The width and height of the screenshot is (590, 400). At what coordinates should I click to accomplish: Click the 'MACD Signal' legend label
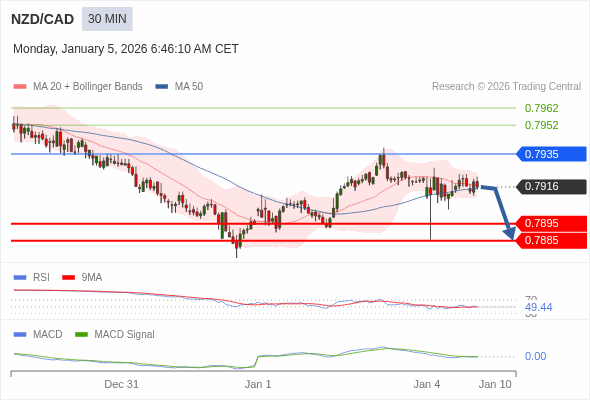click(x=125, y=335)
